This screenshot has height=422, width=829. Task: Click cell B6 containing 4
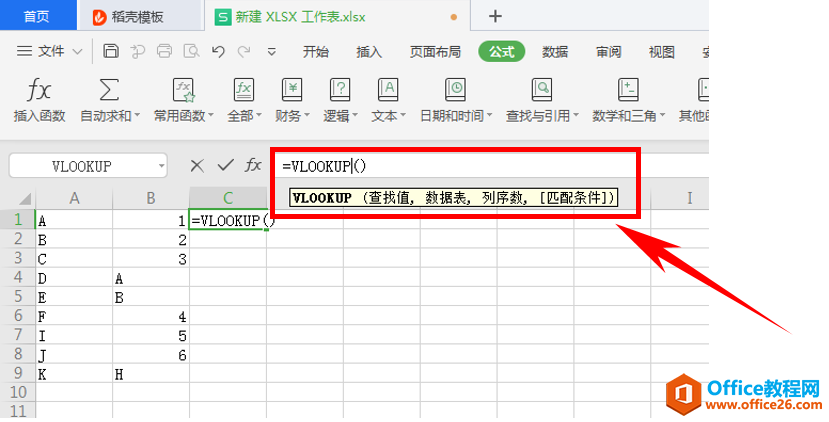[x=151, y=316]
